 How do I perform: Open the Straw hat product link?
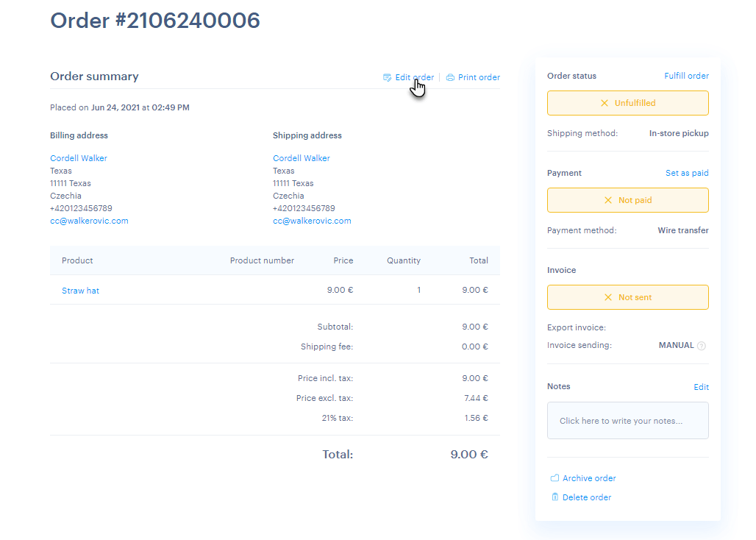coord(80,291)
